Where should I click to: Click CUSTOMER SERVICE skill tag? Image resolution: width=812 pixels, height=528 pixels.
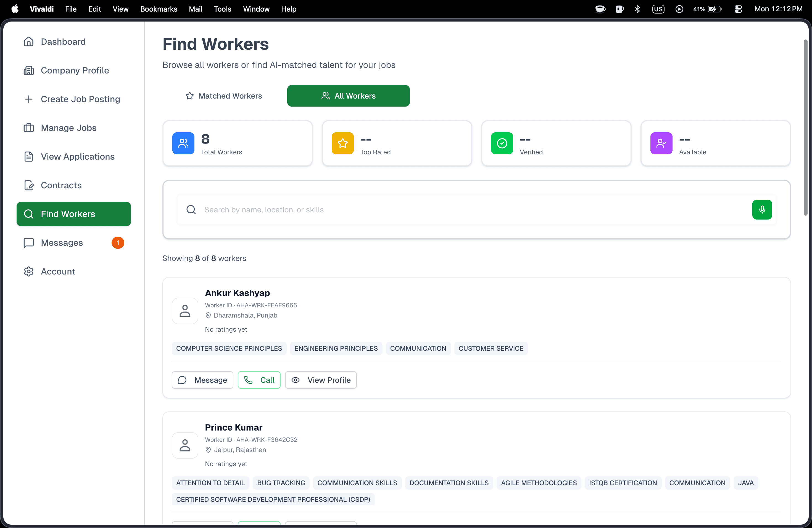(491, 348)
